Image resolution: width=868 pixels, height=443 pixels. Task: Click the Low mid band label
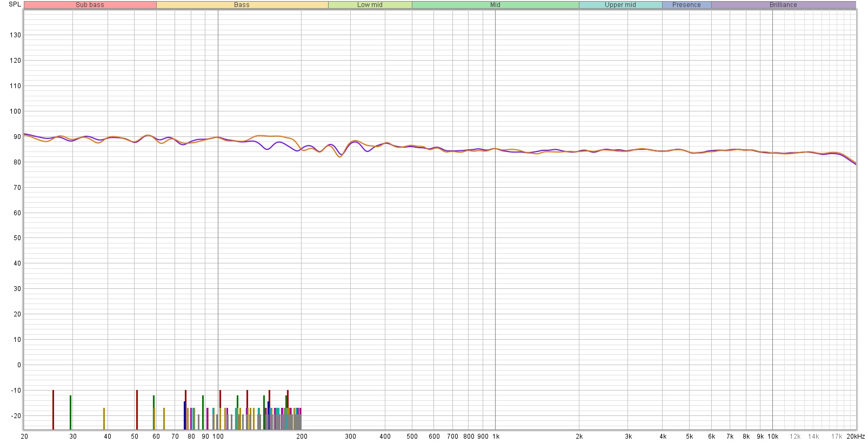(370, 5)
